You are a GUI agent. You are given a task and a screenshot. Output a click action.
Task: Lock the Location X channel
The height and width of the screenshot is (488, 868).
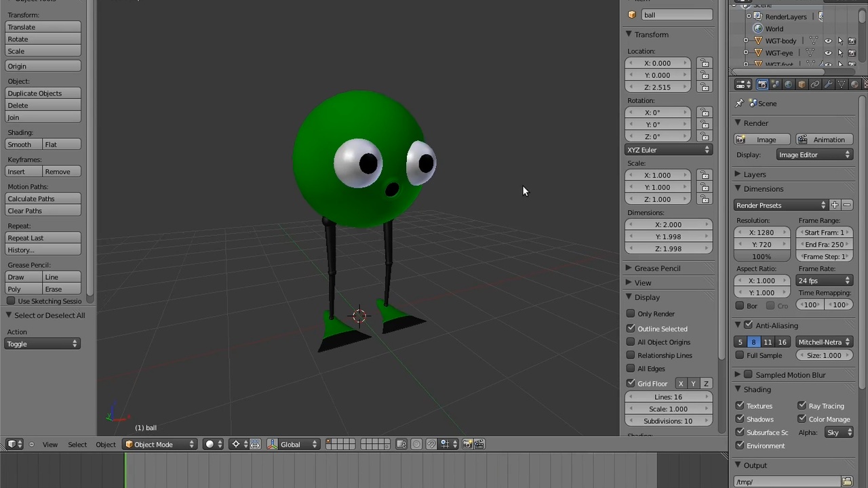(705, 63)
